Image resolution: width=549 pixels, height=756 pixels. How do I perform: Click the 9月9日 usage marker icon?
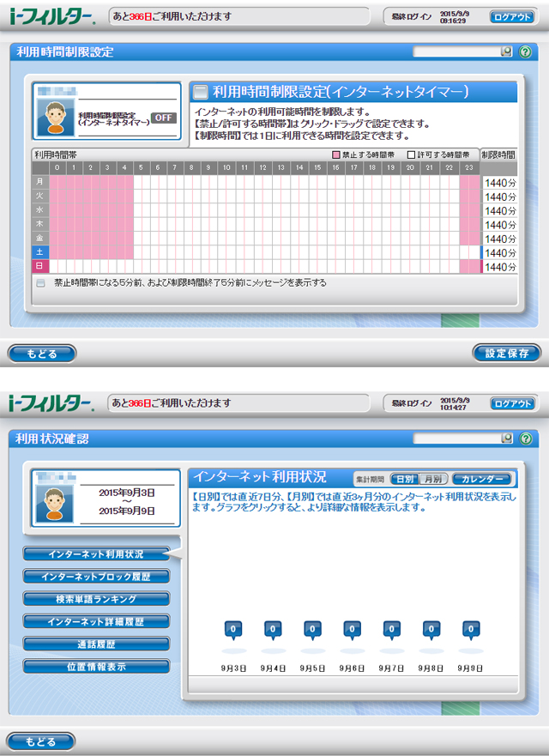[x=471, y=630]
